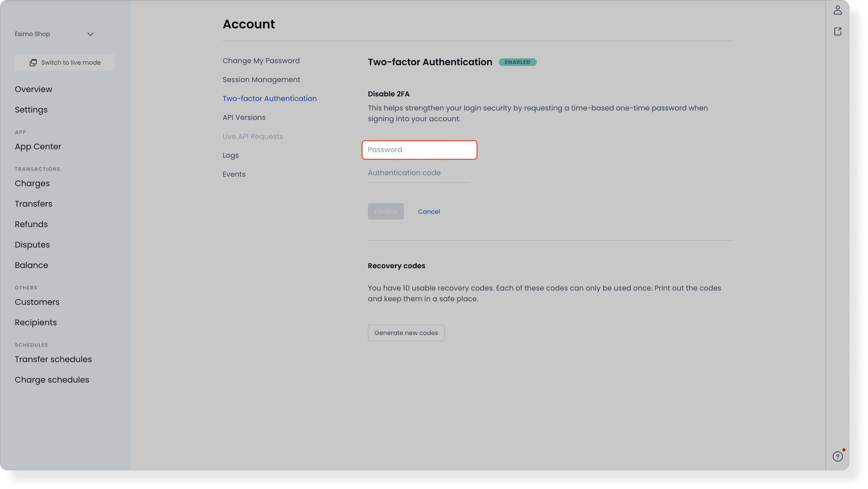Open Transfer schedules page
This screenshot has width=868, height=489.
click(53, 359)
